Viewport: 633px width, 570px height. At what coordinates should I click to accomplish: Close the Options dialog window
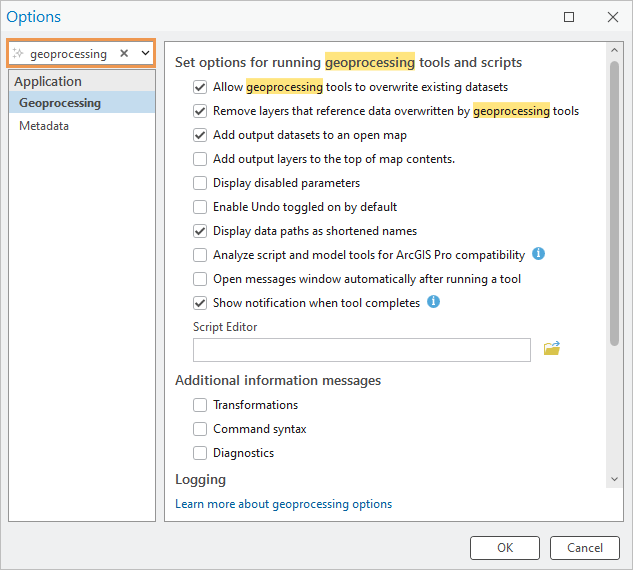coord(612,17)
